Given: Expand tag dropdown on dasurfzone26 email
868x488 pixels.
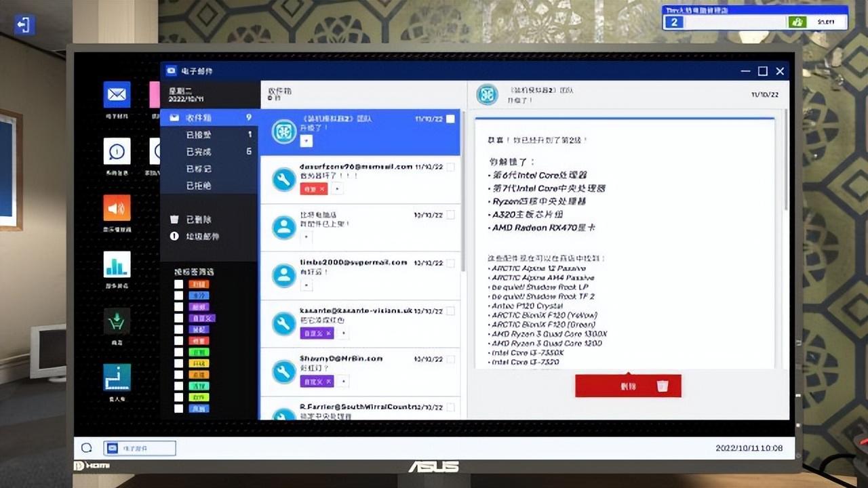Looking at the screenshot, I should tap(338, 188).
